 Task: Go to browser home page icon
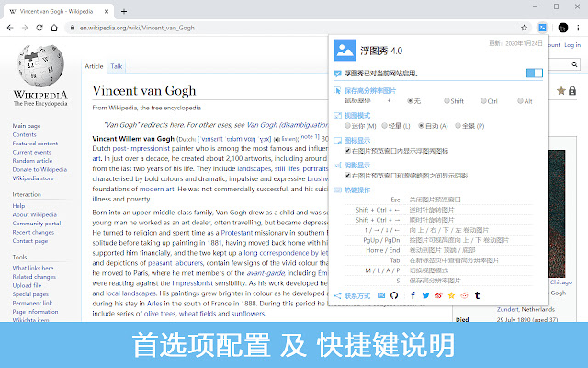(54, 28)
